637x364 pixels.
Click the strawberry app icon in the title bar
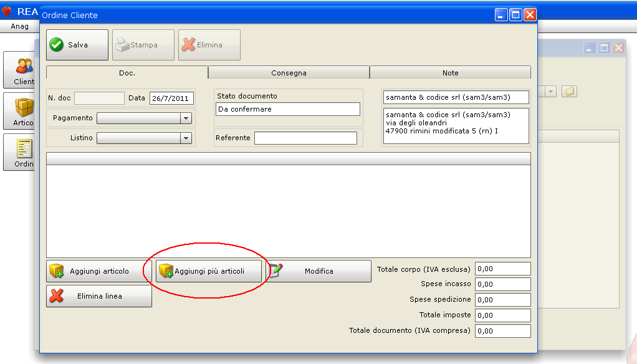(x=7, y=11)
